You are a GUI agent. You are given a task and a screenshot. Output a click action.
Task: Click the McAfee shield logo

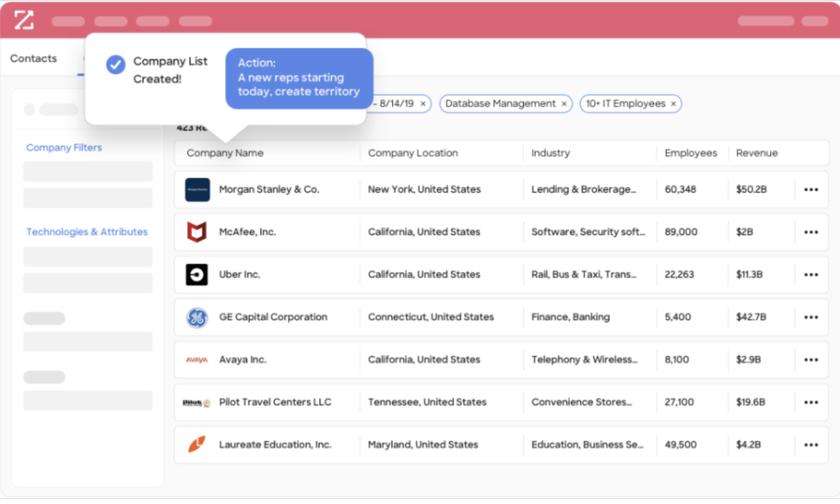coord(197,232)
